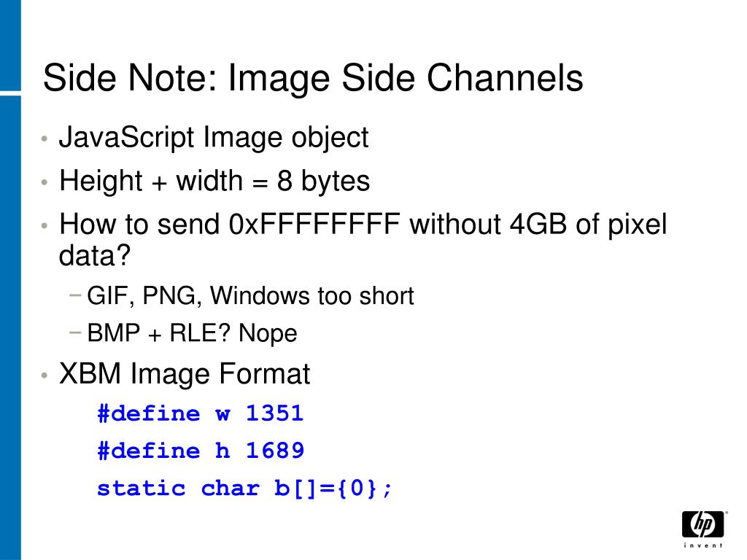Select the 'JavaScript Image object' bullet text
747x560 pixels.
tap(214, 138)
